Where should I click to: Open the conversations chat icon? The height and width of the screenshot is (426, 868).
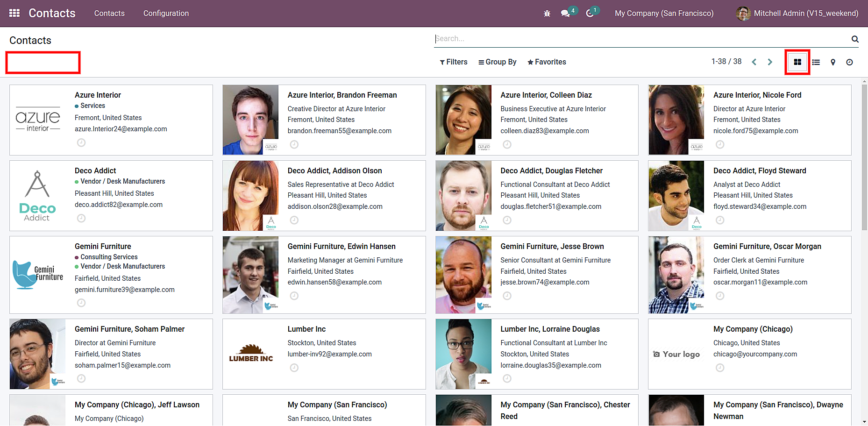click(565, 13)
